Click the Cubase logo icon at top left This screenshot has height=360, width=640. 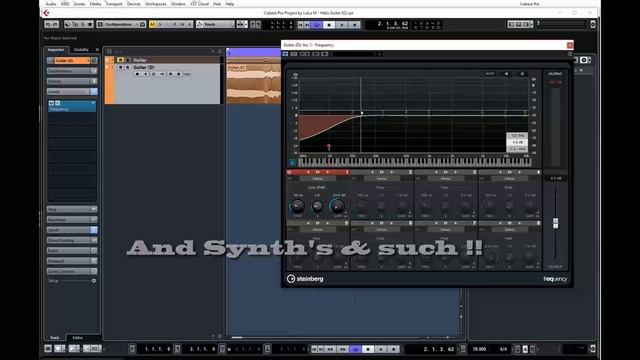coord(46,13)
